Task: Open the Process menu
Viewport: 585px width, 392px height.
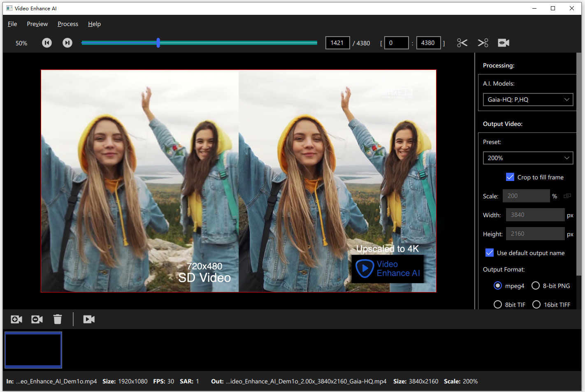Action: 68,24
